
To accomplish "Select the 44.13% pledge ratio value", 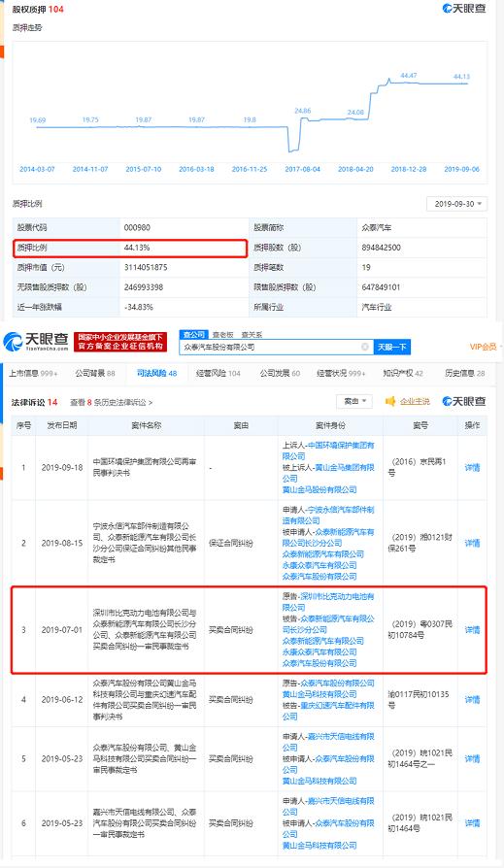I will [x=137, y=248].
